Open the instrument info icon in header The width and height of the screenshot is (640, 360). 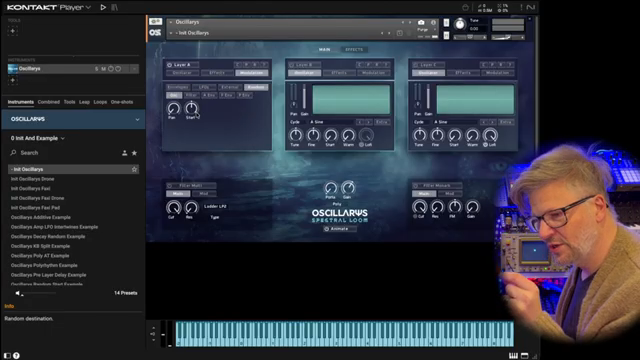(x=433, y=22)
